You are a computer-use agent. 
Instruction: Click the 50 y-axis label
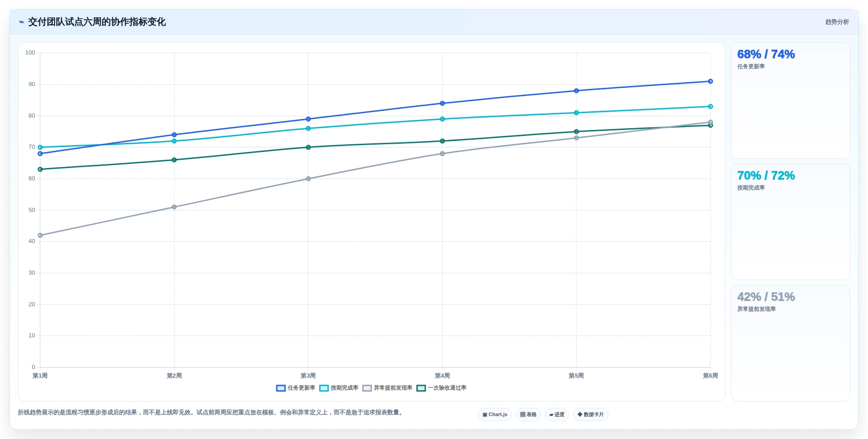tap(32, 210)
